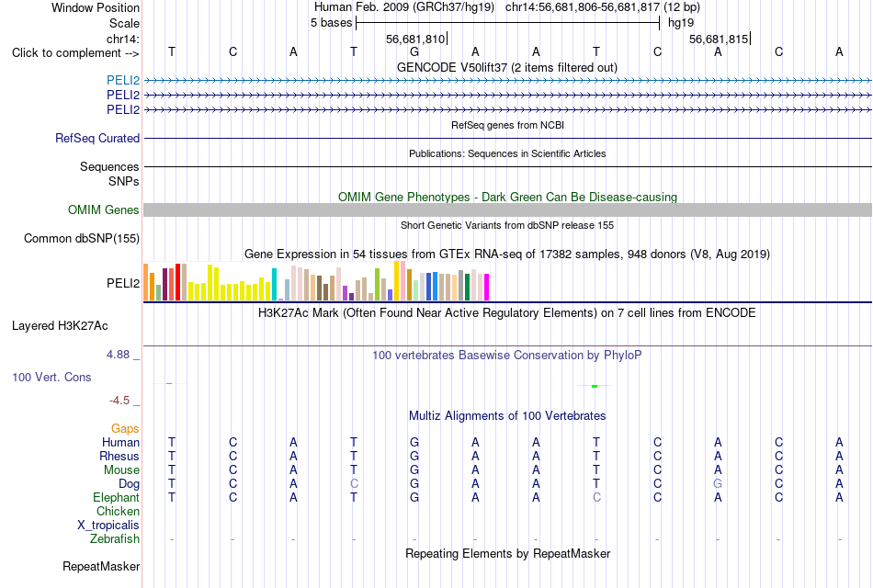
Task: Select the "Chicken" species label
Action: (x=118, y=511)
